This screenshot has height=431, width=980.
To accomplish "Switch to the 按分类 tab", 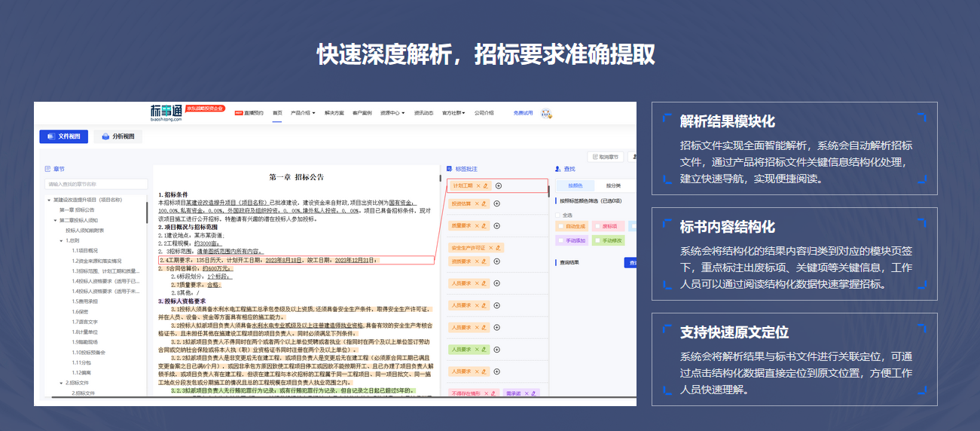I will [x=613, y=185].
